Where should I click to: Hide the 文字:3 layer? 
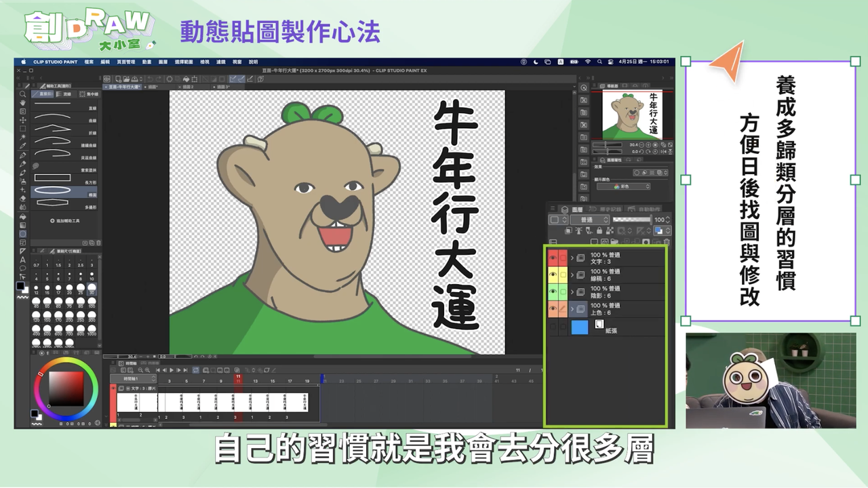(x=553, y=258)
